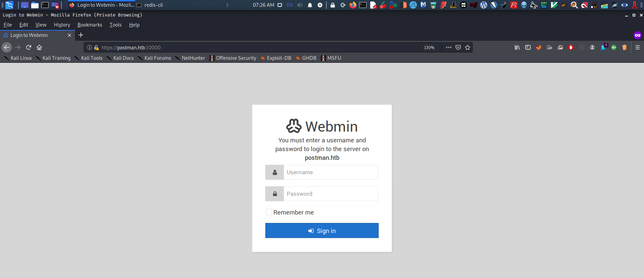The image size is (644, 278).
Task: Open the Firefox account avatar icon
Action: (592, 47)
